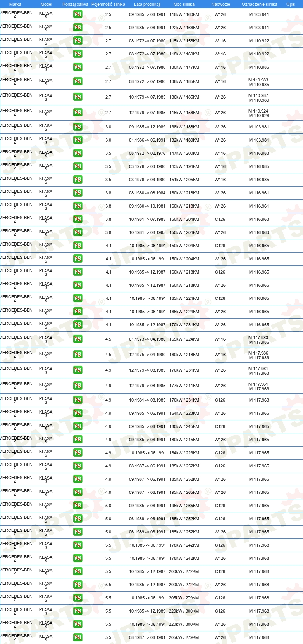
Task: Click the petrol icon in the 01.1973 -> 04.1980 row
Action: click(x=77, y=339)
